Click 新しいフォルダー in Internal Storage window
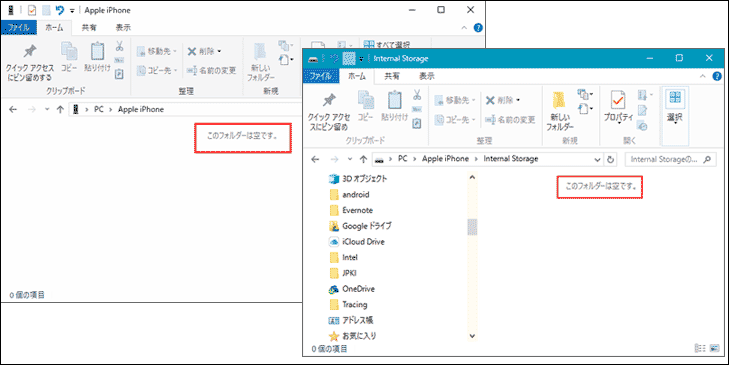Screen dimensions: 729x365 pos(559,112)
